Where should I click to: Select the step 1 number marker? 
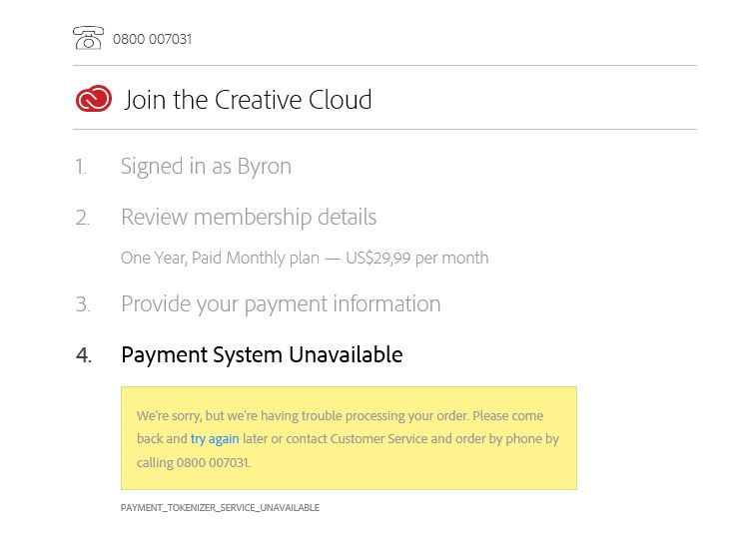(x=81, y=167)
